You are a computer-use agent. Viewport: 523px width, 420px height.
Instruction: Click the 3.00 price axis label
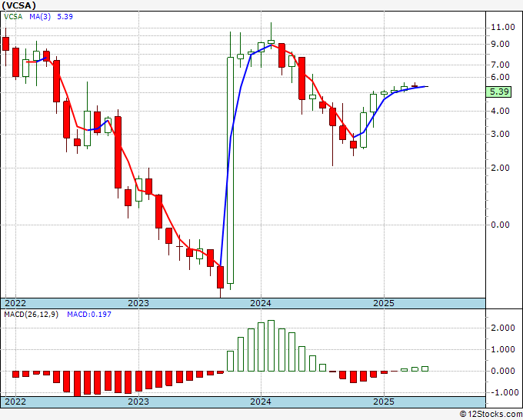coord(501,134)
